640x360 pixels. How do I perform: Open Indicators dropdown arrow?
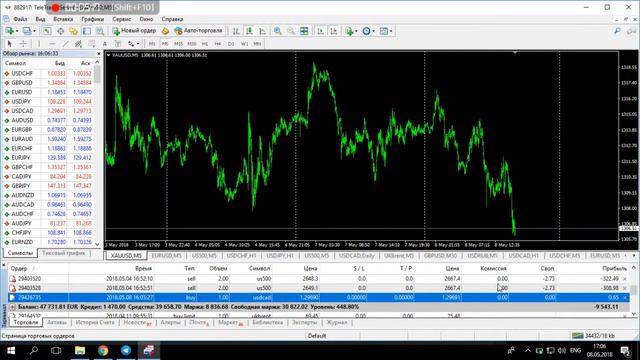[x=356, y=31]
